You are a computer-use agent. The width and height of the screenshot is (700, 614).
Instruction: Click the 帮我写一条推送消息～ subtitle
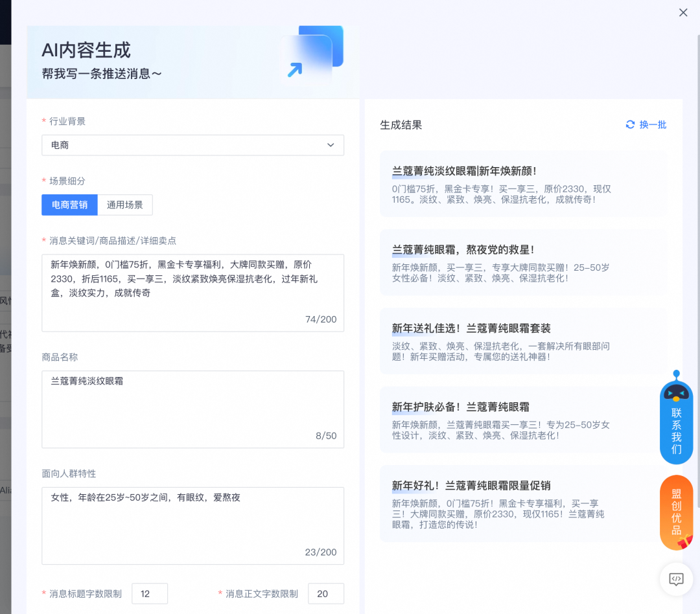coord(102,74)
